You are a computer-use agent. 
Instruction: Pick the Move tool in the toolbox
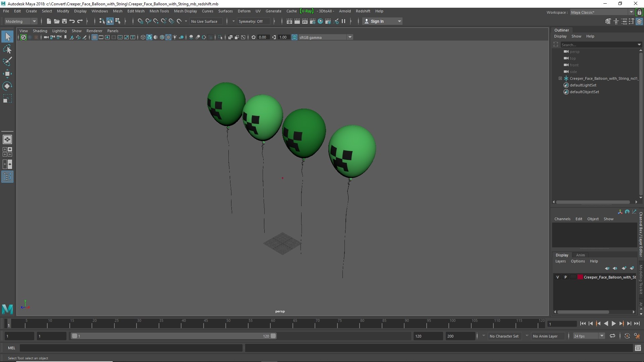point(7,74)
